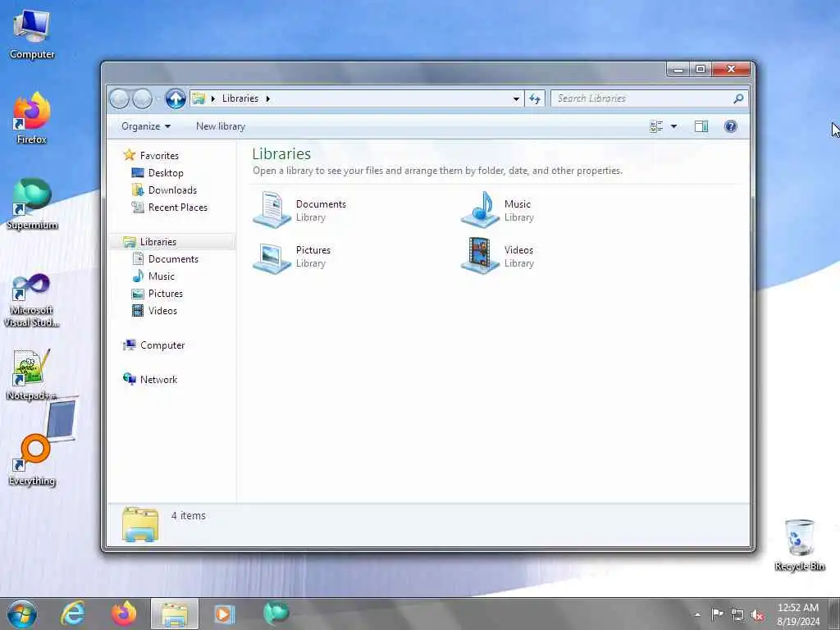Image resolution: width=840 pixels, height=630 pixels.
Task: Click the folder icon in address bar
Action: tap(199, 98)
